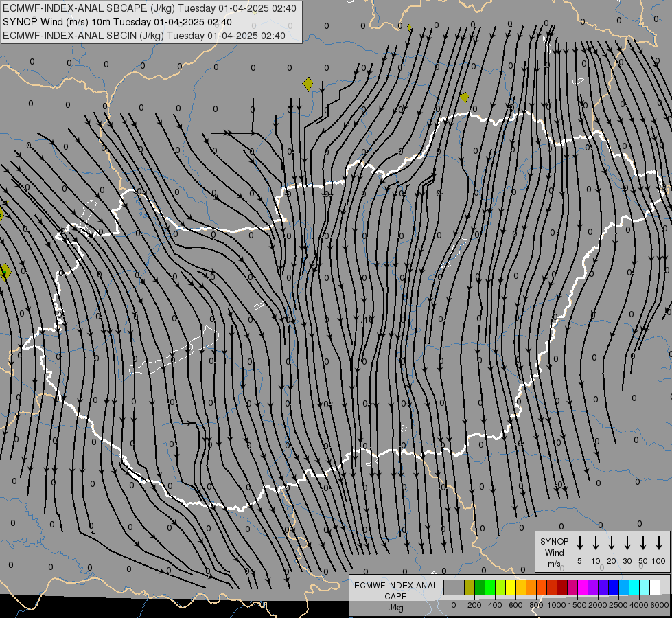The height and width of the screenshot is (618, 672).
Task: Click the '100' speed label in the wind legend
Action: point(659,561)
